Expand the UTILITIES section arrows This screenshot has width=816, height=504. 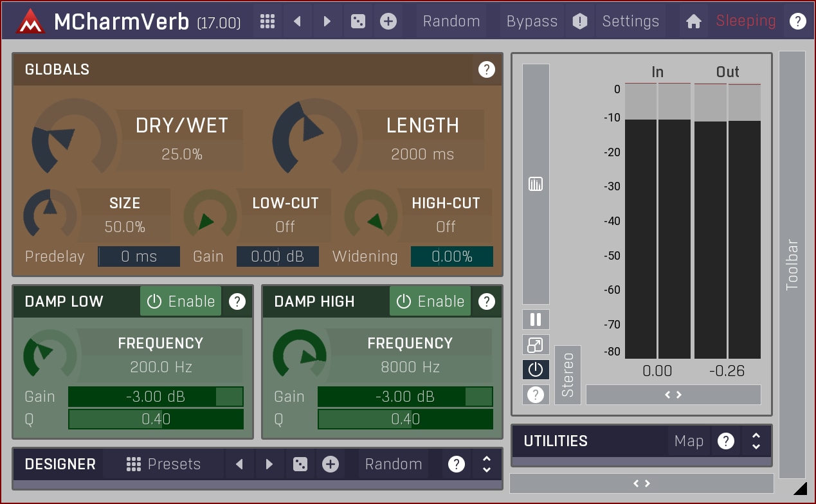tap(756, 441)
